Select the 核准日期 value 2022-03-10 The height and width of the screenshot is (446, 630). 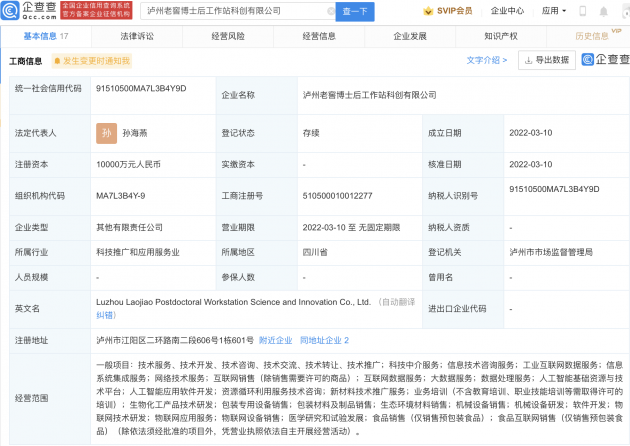click(531, 164)
